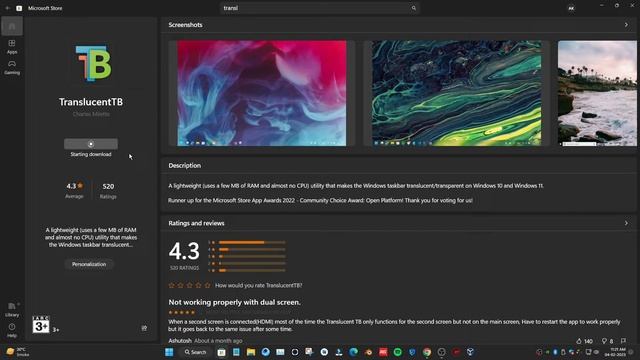Click the 520 Ratings count in left panel
The image size is (640, 360).
pyautogui.click(x=108, y=191)
